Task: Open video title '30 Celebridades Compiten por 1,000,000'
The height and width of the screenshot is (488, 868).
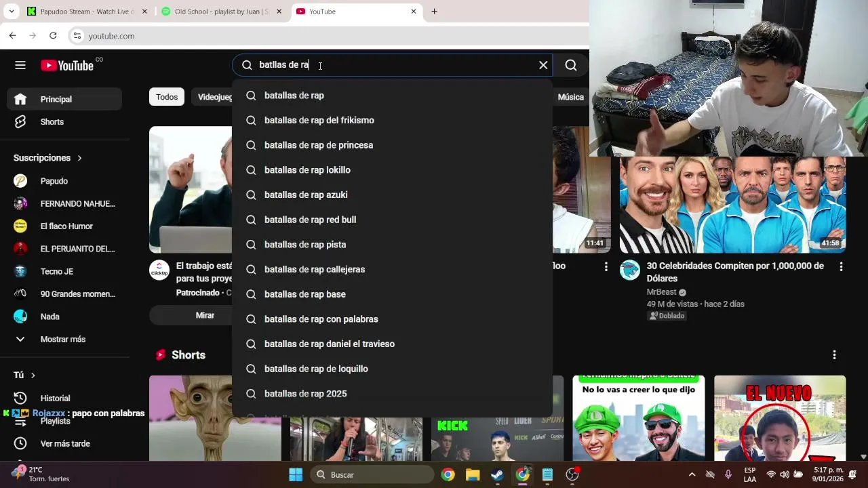Action: click(735, 272)
